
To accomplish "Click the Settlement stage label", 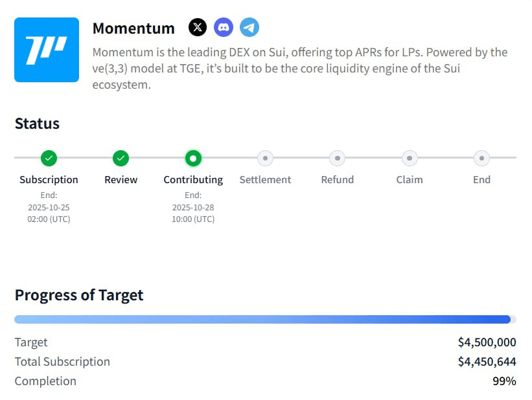I will click(x=265, y=180).
